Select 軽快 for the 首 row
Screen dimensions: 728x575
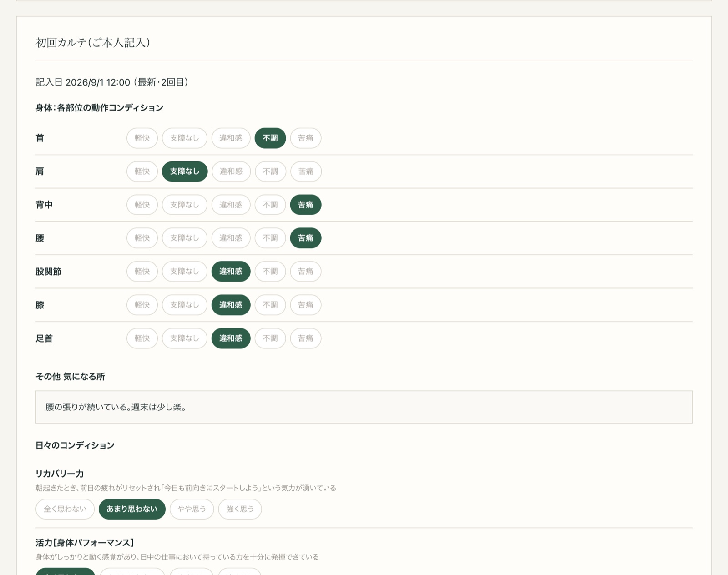coord(142,138)
